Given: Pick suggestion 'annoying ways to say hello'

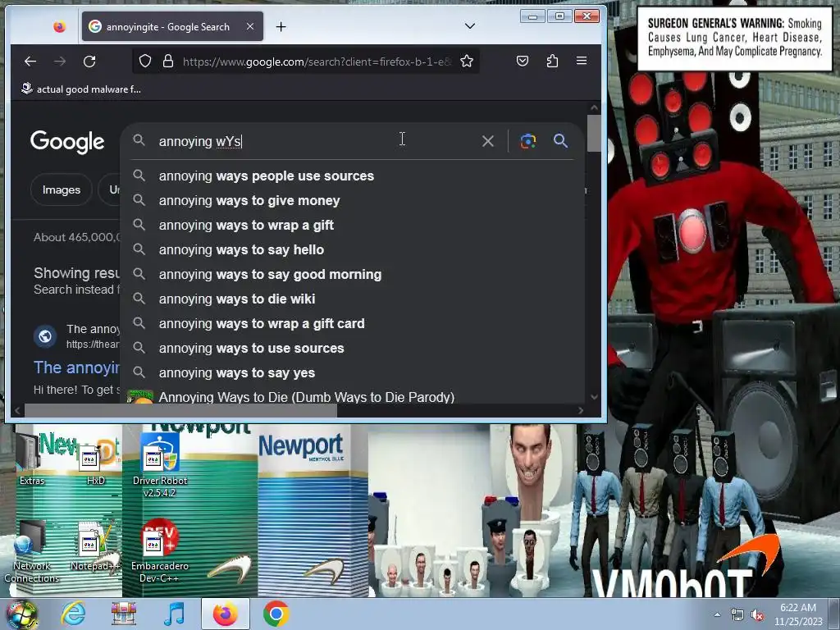Looking at the screenshot, I should (352, 249).
